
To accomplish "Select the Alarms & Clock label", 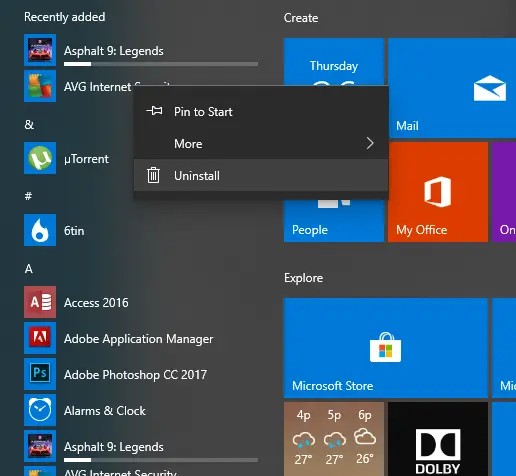I will coord(105,411).
